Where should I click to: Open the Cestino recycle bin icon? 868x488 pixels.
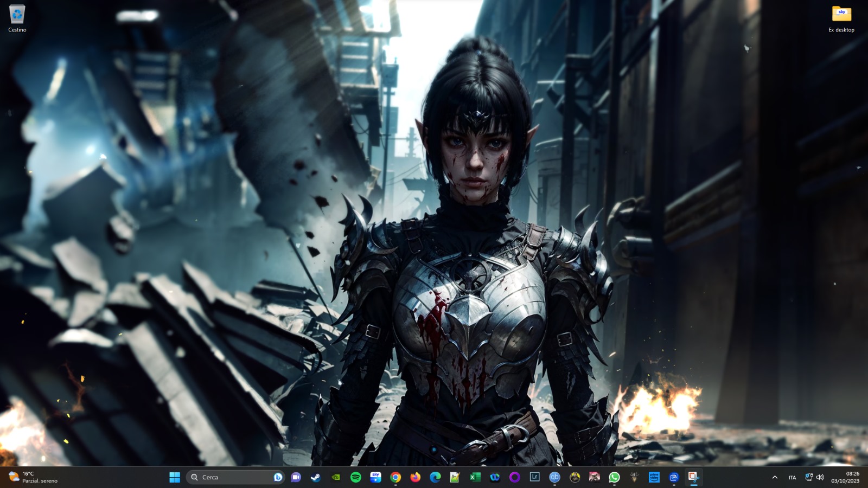(x=17, y=19)
